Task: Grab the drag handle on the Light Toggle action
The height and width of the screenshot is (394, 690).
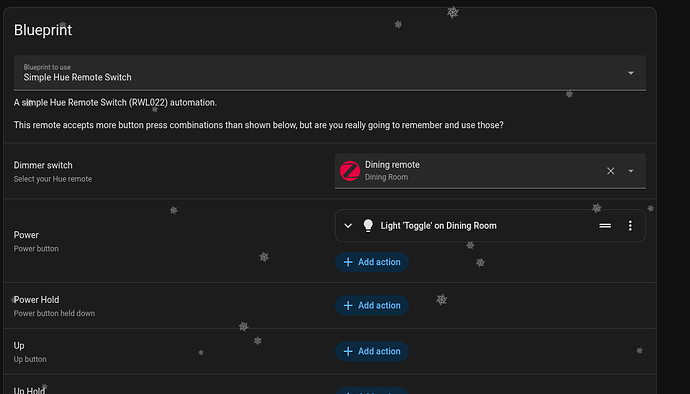Action: [605, 226]
